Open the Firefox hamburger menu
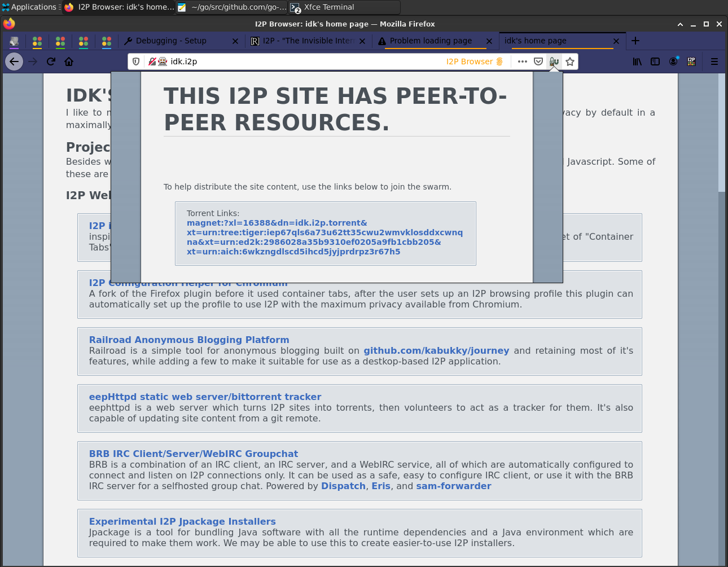The width and height of the screenshot is (728, 567). [714, 61]
